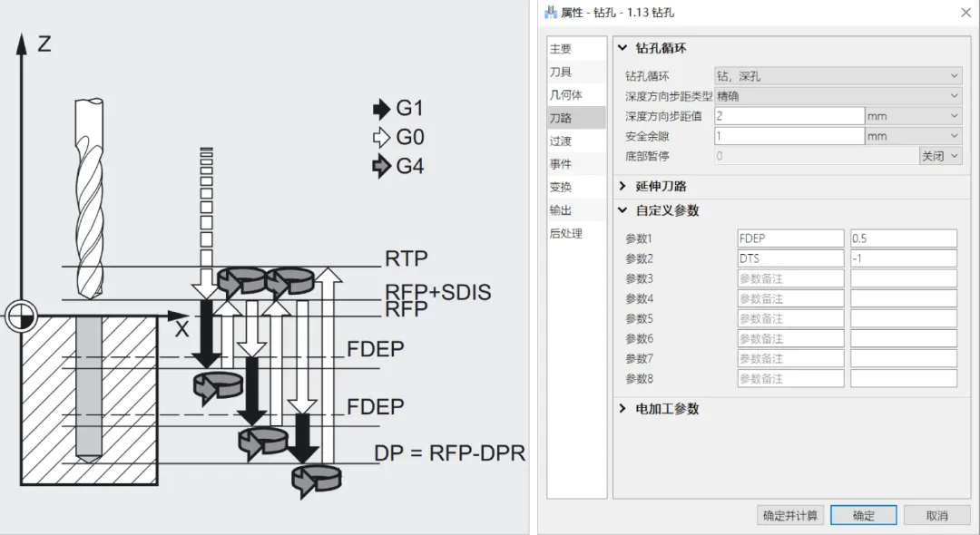Click the 参数3 参数备注 field
This screenshot has height=535, width=980.
[x=790, y=278]
